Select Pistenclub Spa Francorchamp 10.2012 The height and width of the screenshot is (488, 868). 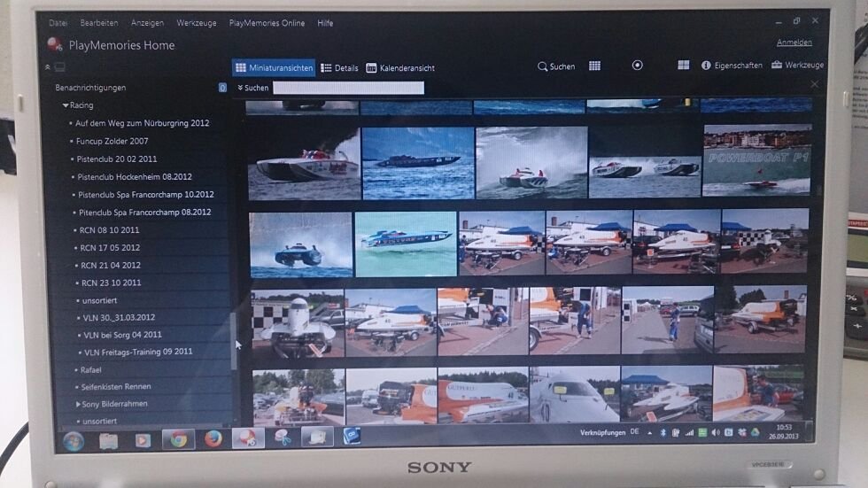tap(146, 194)
